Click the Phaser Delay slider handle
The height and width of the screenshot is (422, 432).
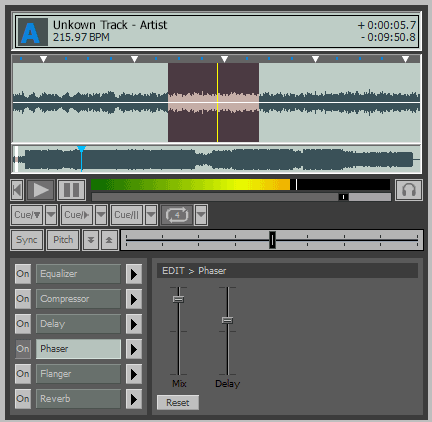227,320
